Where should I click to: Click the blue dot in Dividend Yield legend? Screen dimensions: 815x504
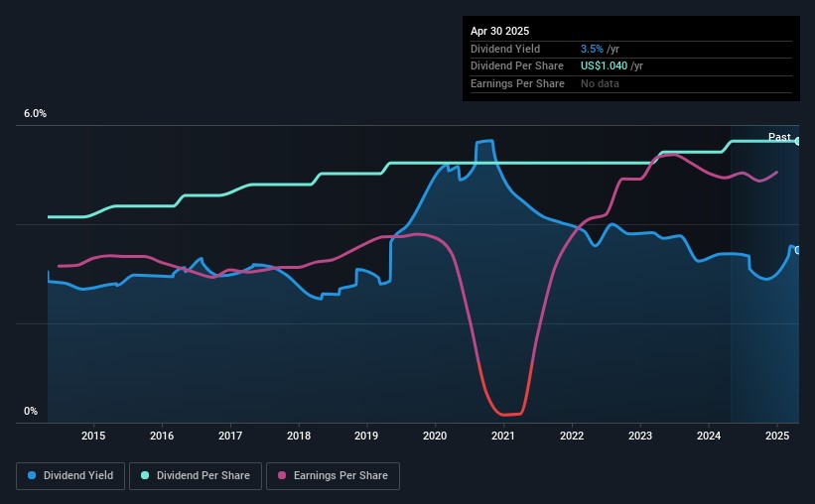point(32,476)
